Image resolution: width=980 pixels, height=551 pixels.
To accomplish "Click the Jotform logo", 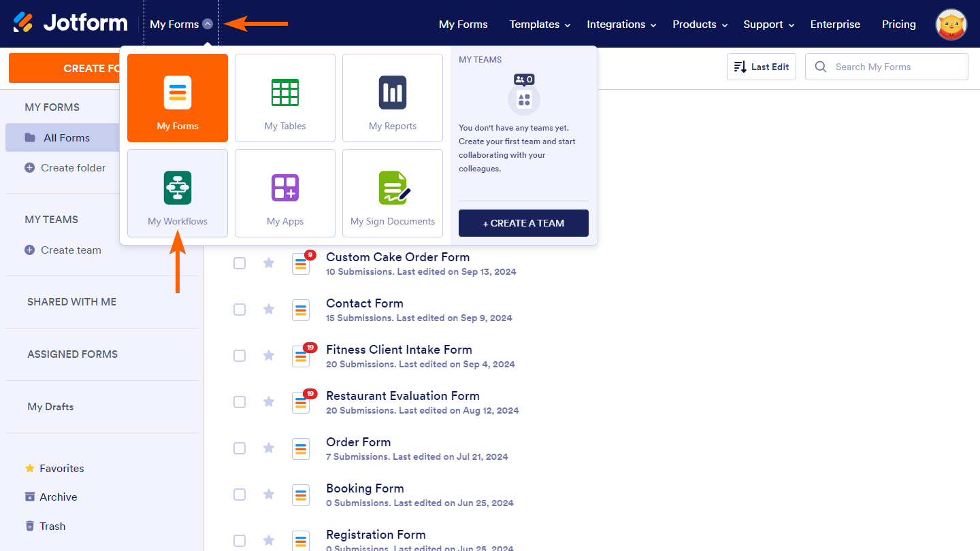I will click(70, 23).
